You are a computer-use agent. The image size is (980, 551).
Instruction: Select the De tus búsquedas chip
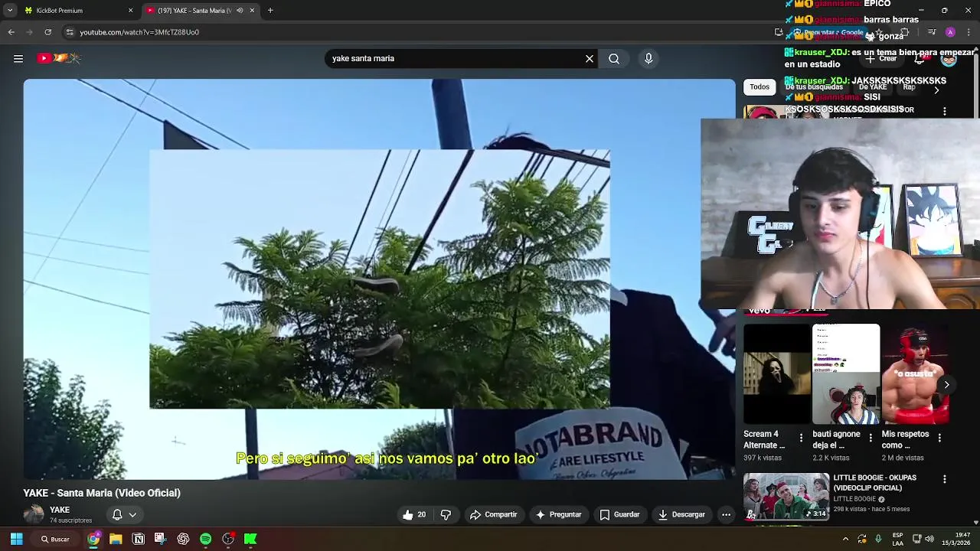click(x=814, y=86)
